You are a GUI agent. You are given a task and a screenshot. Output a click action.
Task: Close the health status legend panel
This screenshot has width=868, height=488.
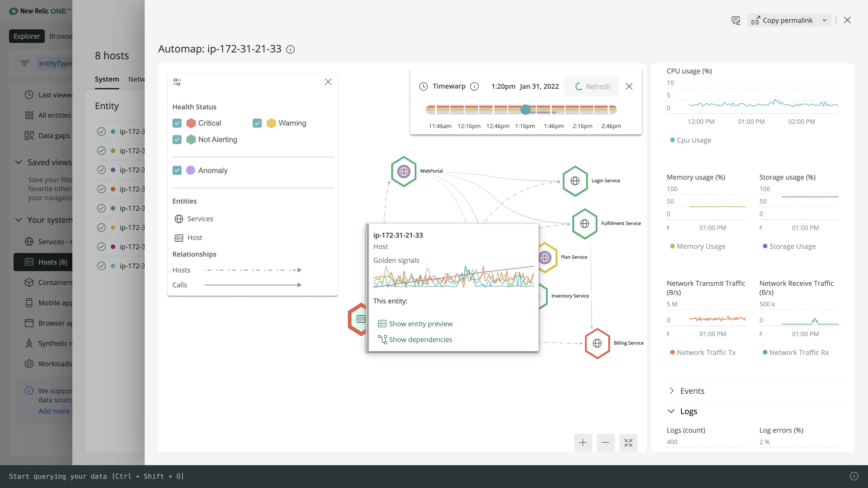(328, 82)
